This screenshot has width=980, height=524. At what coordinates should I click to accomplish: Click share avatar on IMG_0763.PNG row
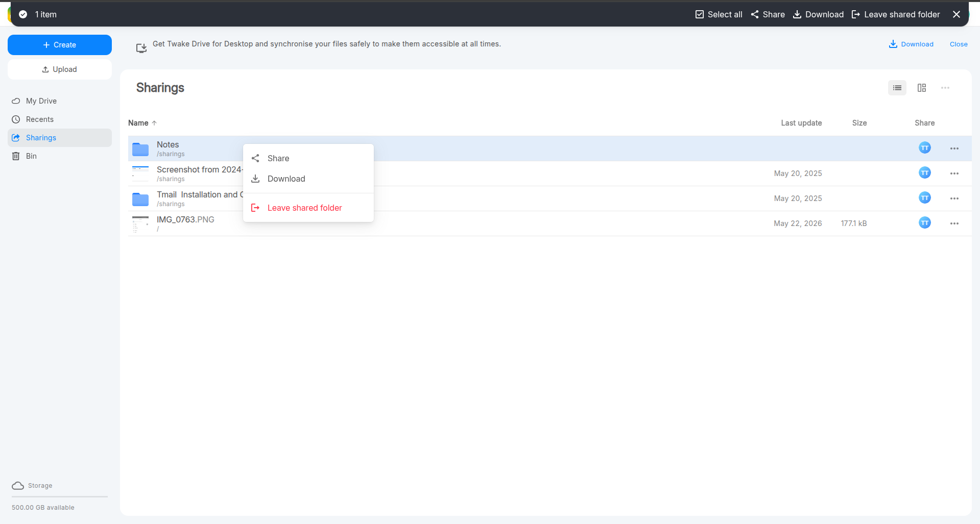[925, 223]
